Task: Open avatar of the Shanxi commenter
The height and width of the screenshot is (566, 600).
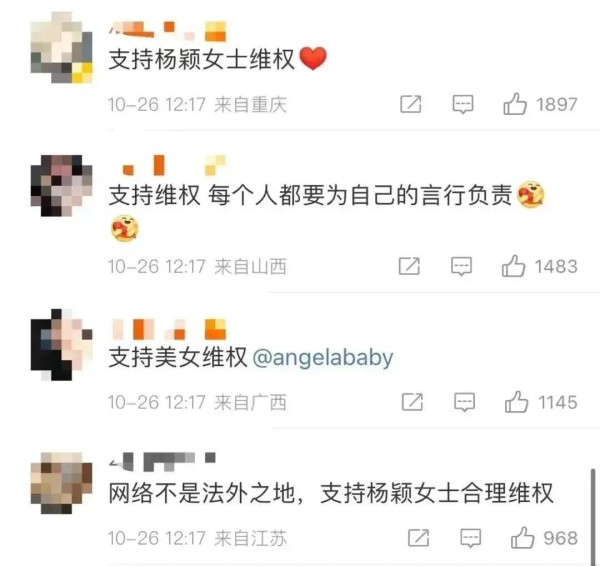Action: coord(61,186)
